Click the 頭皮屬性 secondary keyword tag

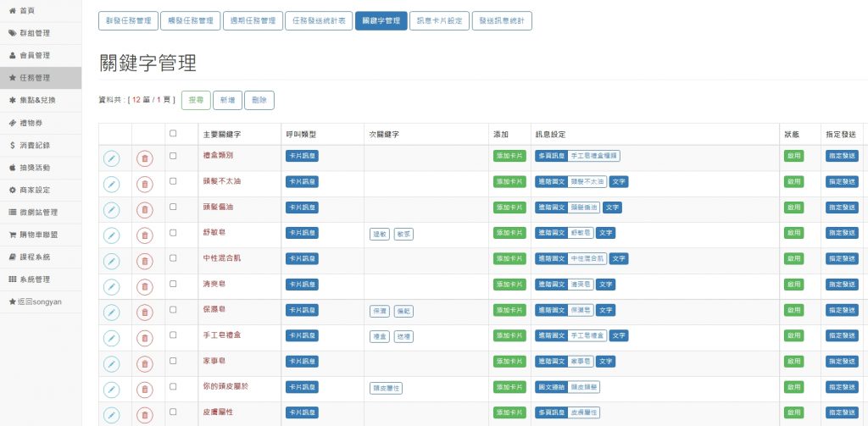387,387
